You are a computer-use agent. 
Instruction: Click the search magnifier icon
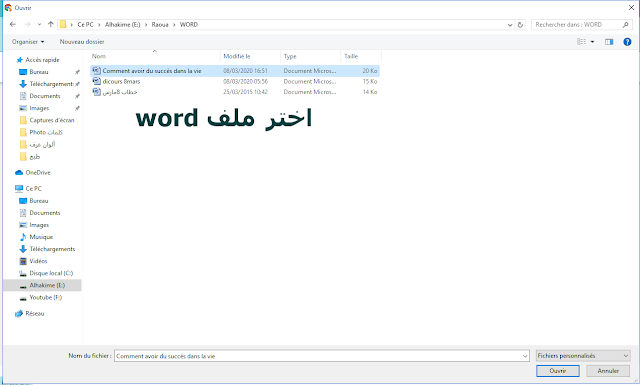[625, 25]
